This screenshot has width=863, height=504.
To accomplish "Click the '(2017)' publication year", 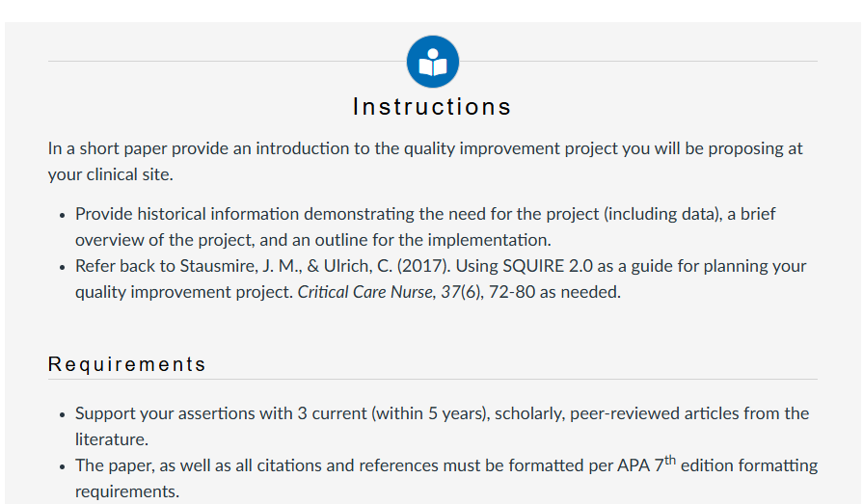I will coord(423,266).
